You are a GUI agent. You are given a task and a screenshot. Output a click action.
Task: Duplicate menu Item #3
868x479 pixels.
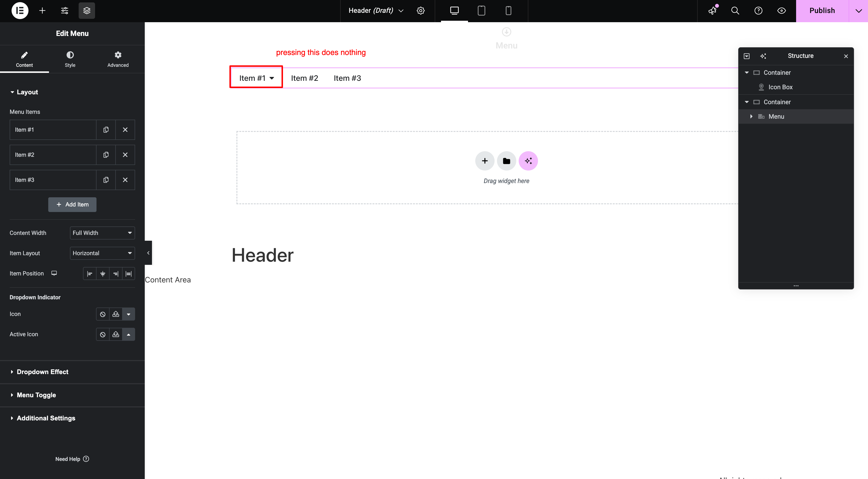click(x=106, y=180)
